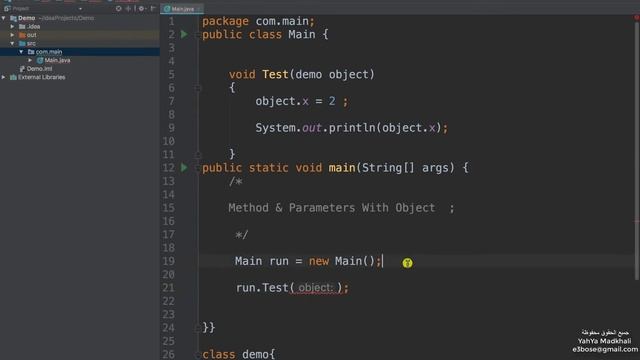Viewport: 640px width, 360px height.
Task: Select Main.java in the project tree
Action: point(57,60)
